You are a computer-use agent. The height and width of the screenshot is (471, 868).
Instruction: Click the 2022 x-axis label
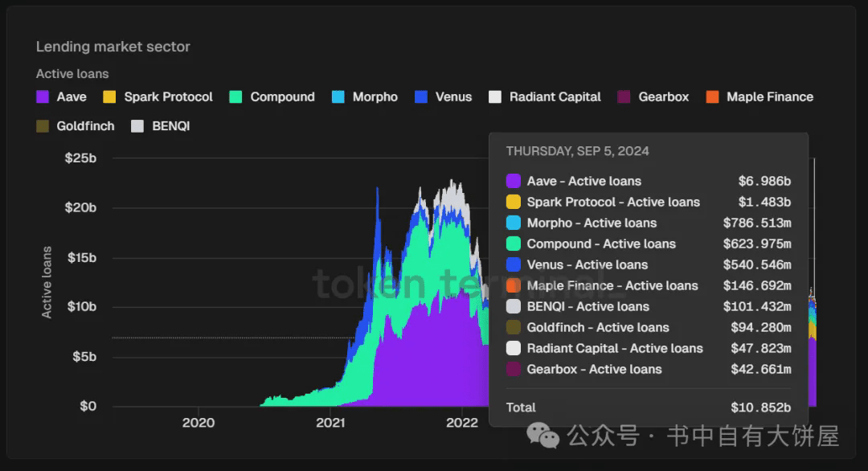[462, 423]
